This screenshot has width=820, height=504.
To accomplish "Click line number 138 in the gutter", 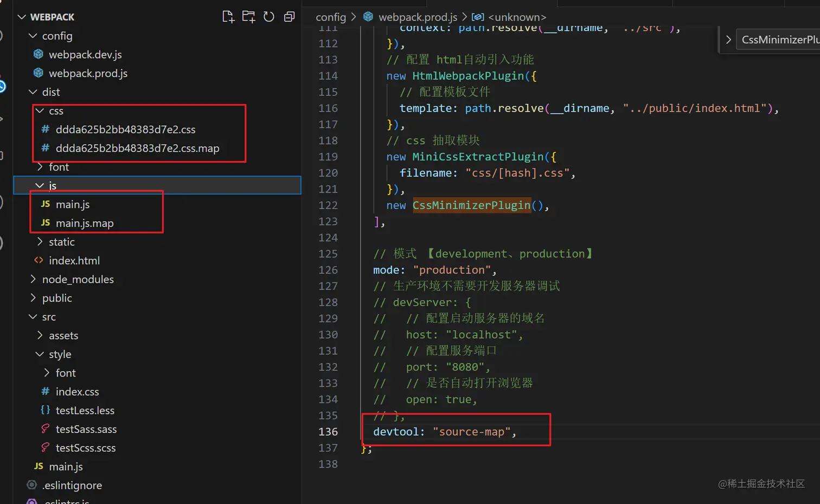I will [x=328, y=464].
